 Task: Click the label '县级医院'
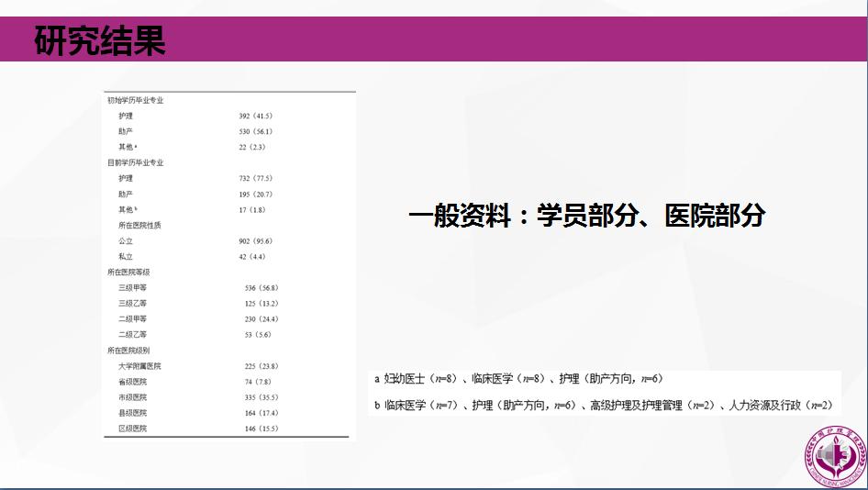tap(132, 413)
